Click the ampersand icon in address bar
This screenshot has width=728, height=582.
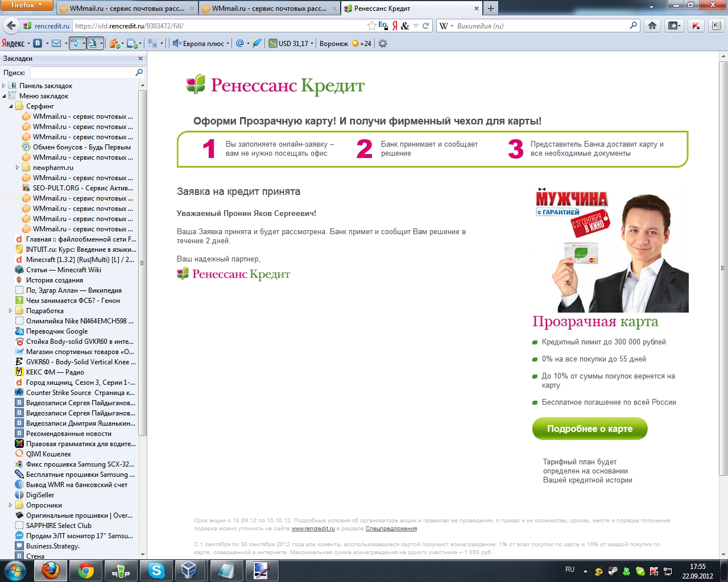405,26
